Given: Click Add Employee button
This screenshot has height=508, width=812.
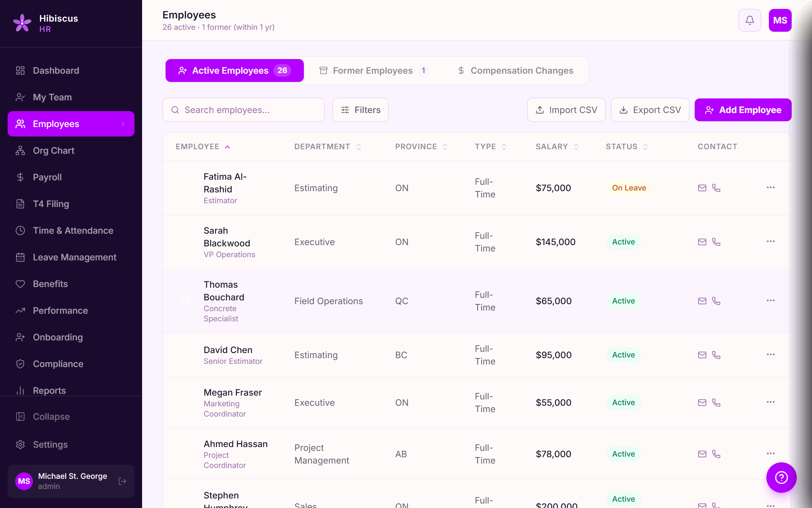Looking at the screenshot, I should 743,110.
